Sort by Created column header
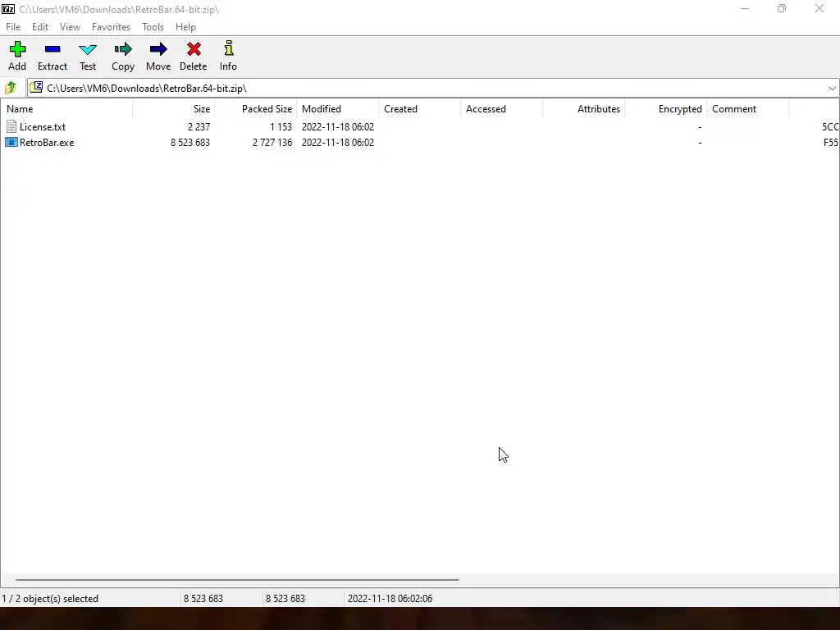This screenshot has width=840, height=630. coord(419,109)
